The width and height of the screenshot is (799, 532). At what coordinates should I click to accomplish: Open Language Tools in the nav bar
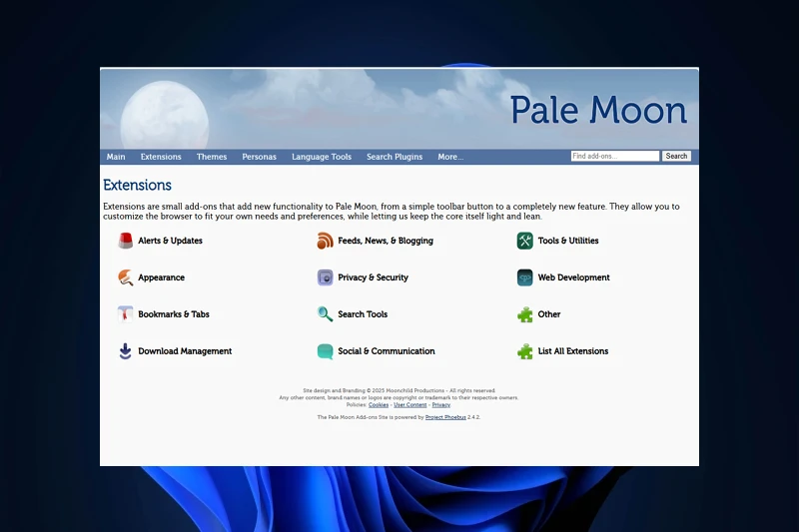[322, 157]
